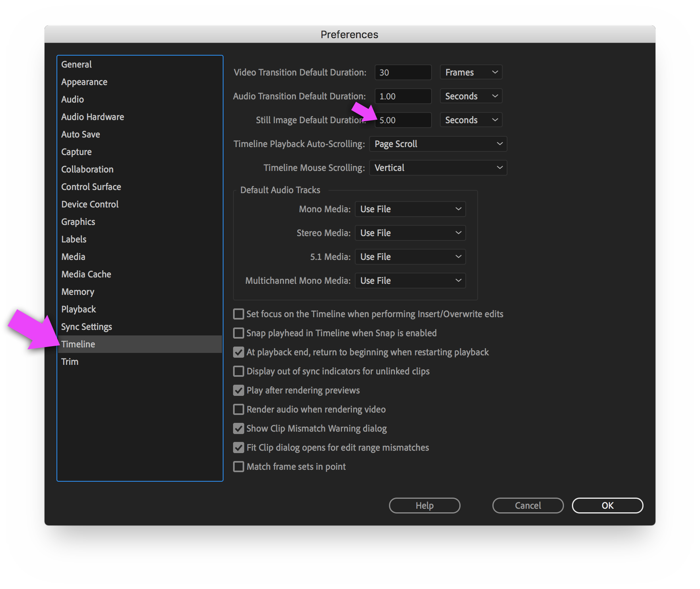Select the Timeline preferences category
Viewport: 700px width, 589px height.
click(78, 344)
